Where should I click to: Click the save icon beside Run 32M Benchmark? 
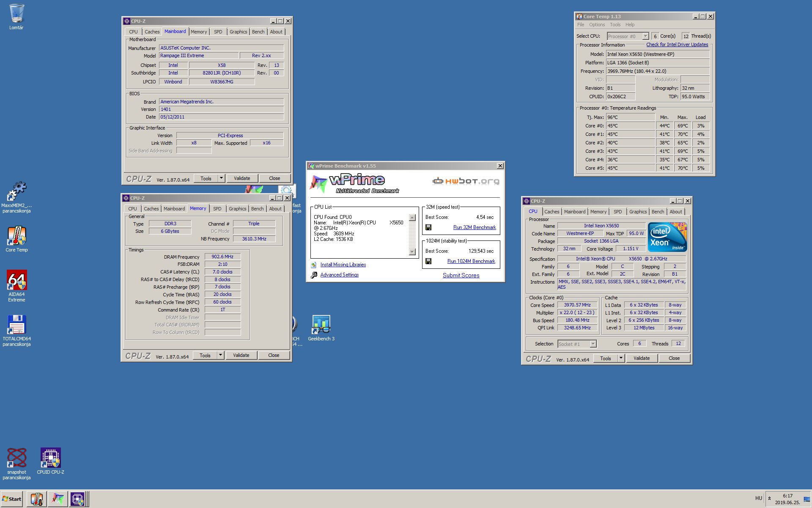[428, 227]
